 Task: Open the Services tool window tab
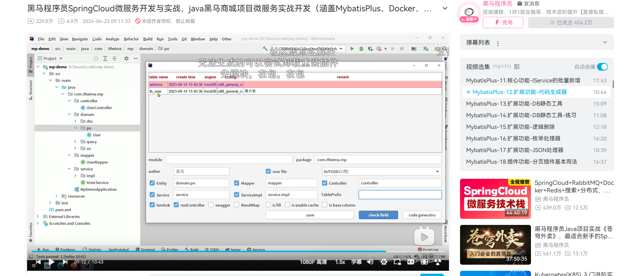tap(256, 249)
